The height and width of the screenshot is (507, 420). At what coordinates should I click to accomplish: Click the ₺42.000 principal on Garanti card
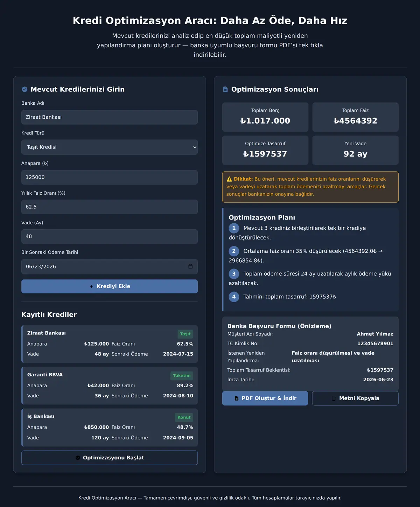98,386
